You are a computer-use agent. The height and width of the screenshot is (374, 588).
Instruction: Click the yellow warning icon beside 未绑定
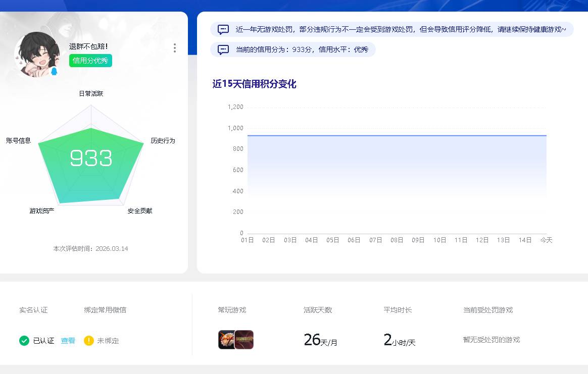90,341
